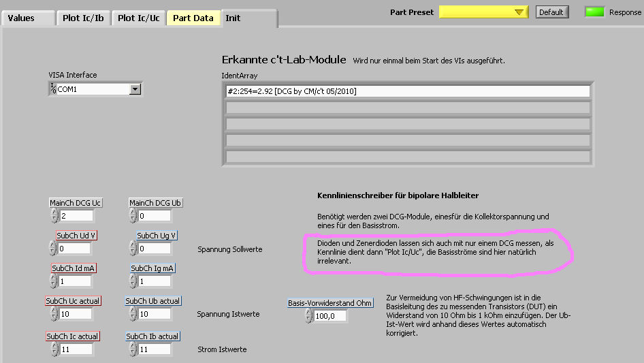The height and width of the screenshot is (363, 644).
Task: Select the Plot Ic/Uc tab
Action: [139, 18]
